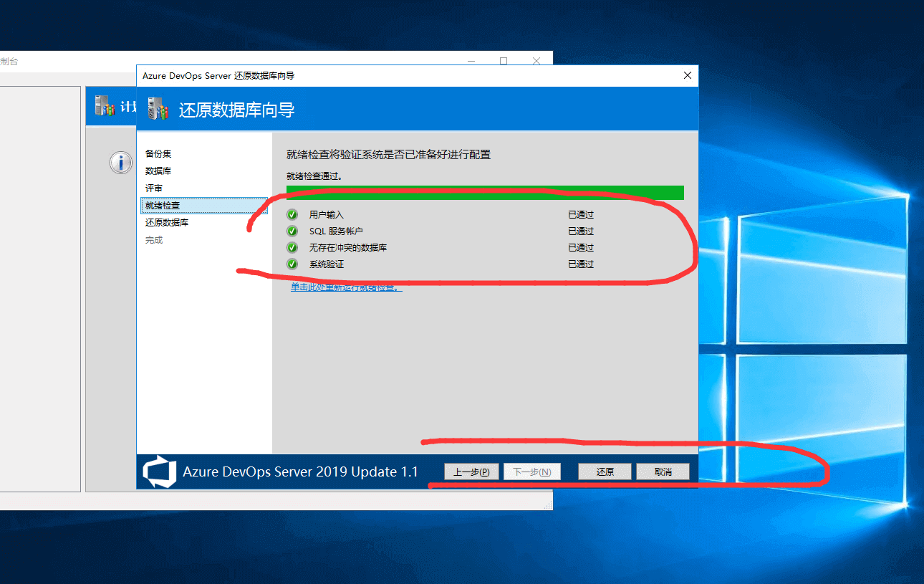Click the green check icon beside 用户输入

[292, 214]
